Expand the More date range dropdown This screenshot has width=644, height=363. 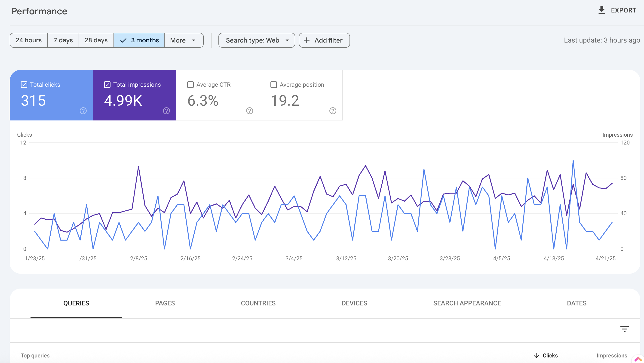click(x=184, y=40)
